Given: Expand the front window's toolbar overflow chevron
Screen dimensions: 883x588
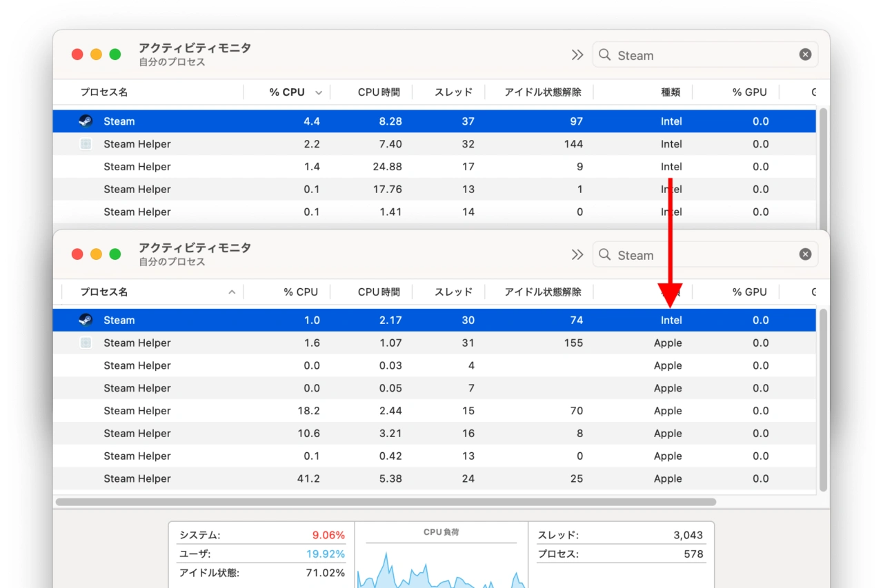Looking at the screenshot, I should point(577,254).
